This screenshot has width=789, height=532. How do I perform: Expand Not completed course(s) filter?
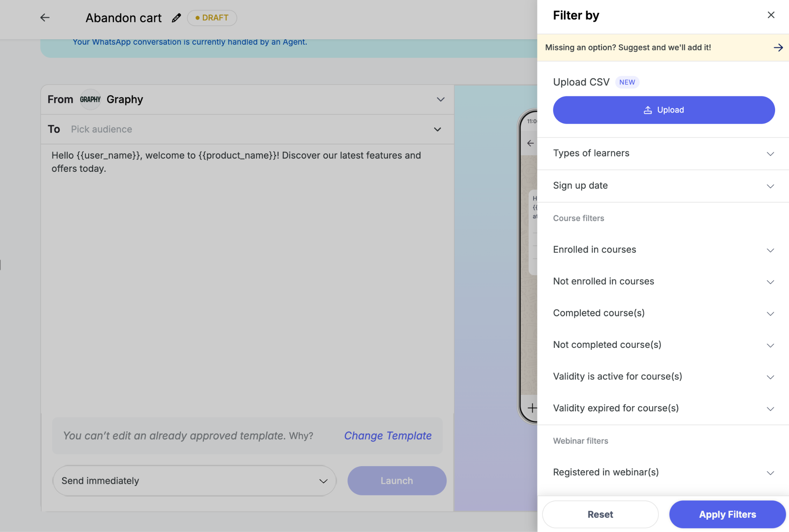663,345
